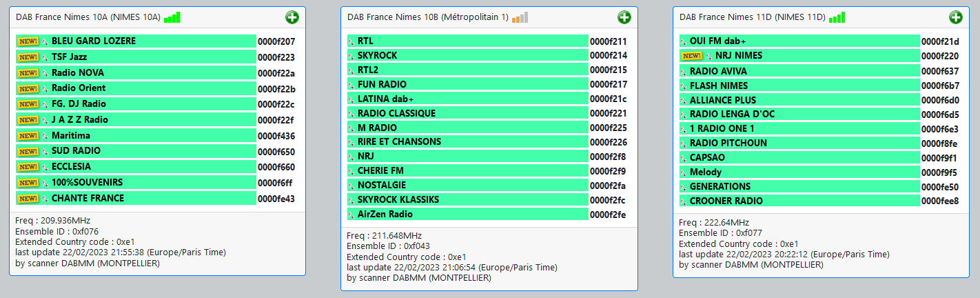Viewport: 980px width, 298px height.
Task: Click small service icon before CHERIE FM
Action: coord(352,171)
